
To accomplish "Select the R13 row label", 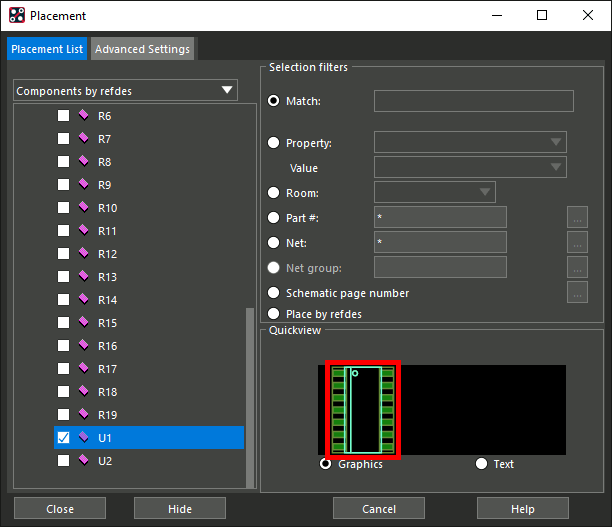I will pyautogui.click(x=107, y=277).
